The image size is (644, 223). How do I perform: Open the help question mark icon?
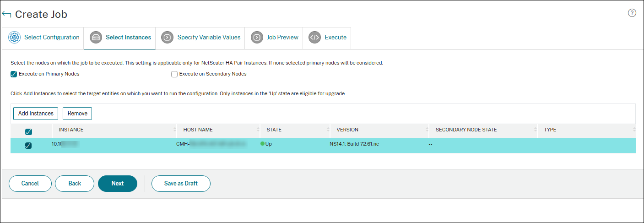click(632, 13)
